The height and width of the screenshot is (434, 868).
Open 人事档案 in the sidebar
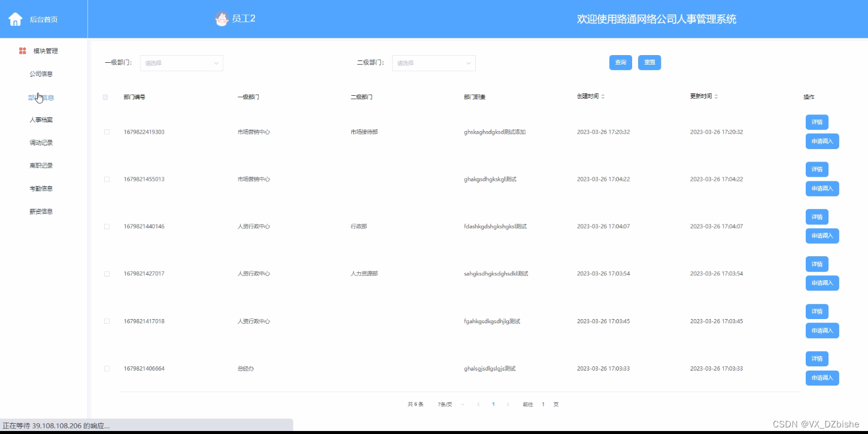click(x=41, y=120)
